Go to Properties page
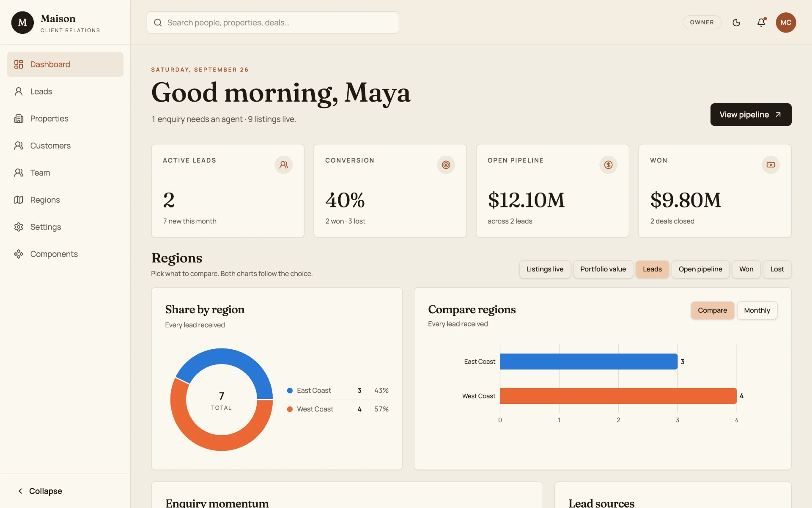 click(x=65, y=119)
